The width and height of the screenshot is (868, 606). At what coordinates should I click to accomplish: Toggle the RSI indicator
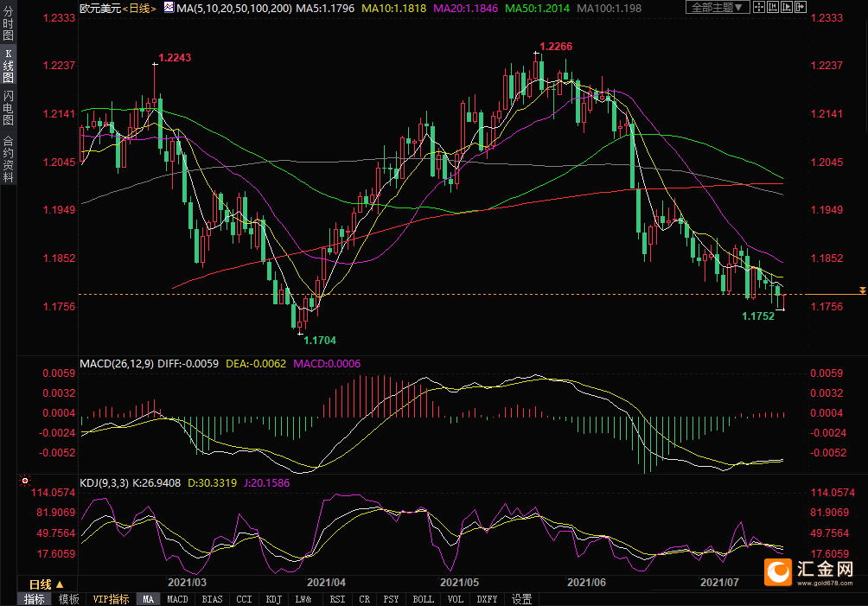tap(337, 599)
